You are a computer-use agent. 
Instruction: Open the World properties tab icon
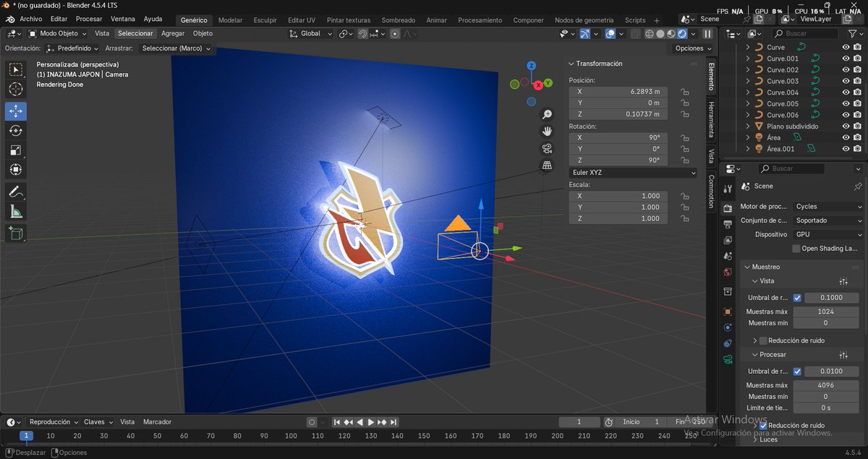point(728,272)
